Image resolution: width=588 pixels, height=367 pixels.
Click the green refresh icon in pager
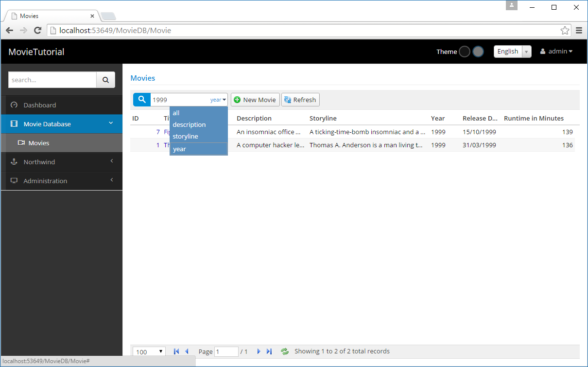click(285, 351)
